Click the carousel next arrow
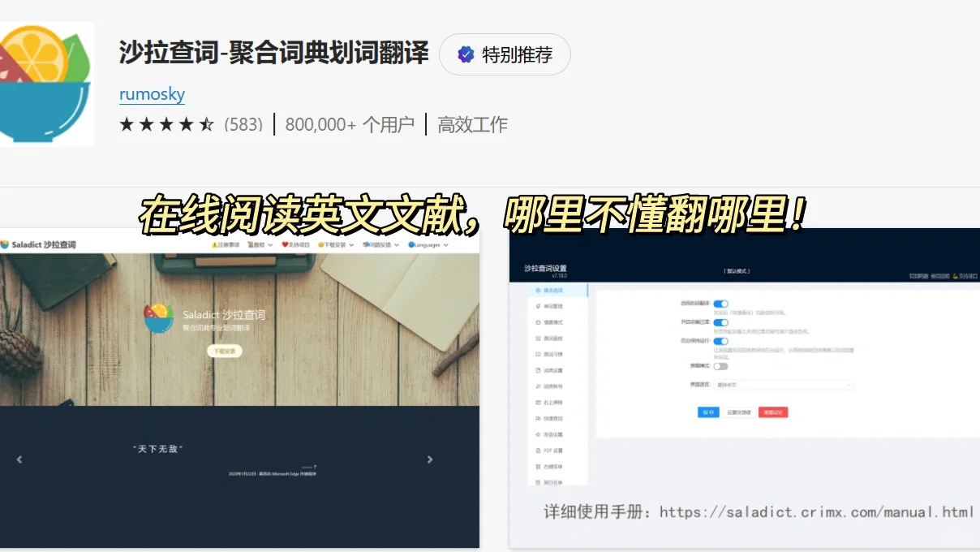This screenshot has height=552, width=980. pyautogui.click(x=431, y=459)
